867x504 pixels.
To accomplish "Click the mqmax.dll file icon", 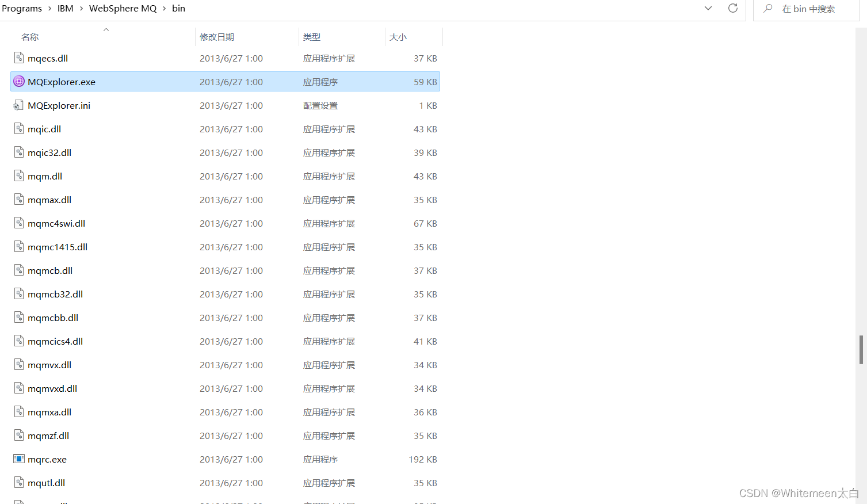I will click(x=19, y=200).
